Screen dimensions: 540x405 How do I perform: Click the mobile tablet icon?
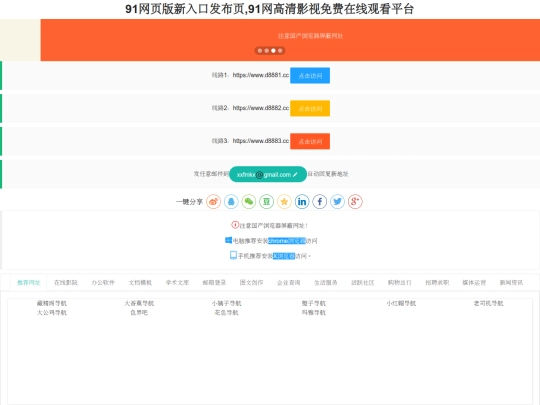point(233,255)
